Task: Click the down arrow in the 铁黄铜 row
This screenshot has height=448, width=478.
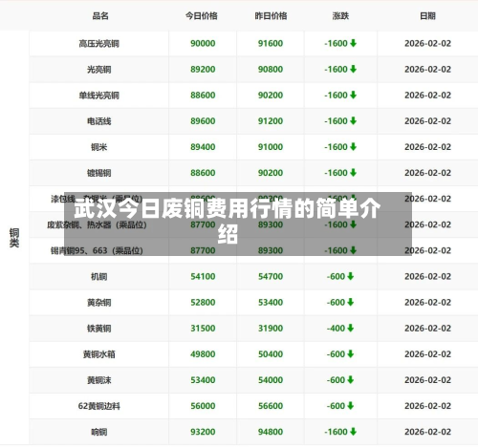Action: point(350,328)
